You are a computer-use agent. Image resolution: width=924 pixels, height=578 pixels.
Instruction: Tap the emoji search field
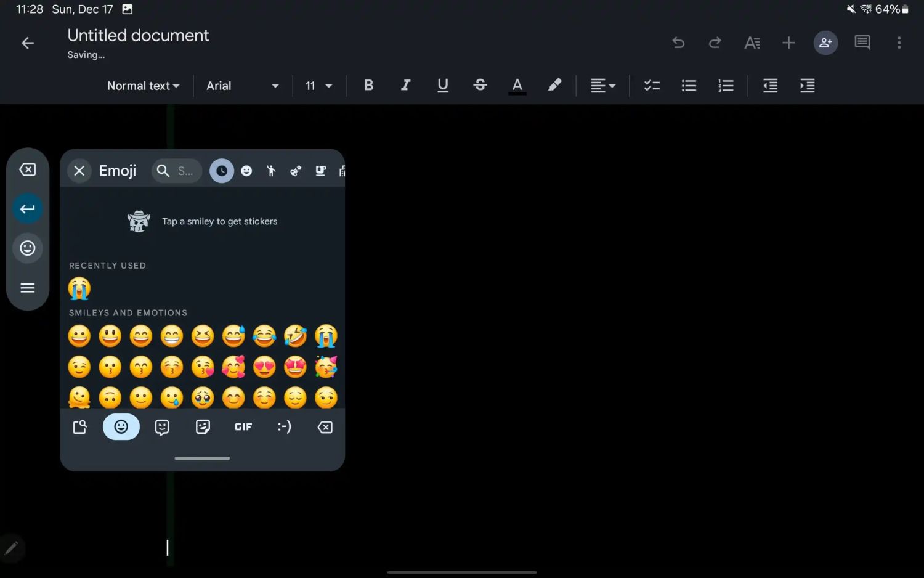[x=177, y=171]
